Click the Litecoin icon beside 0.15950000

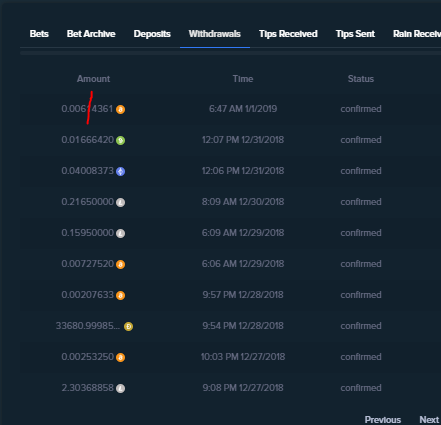tap(120, 233)
